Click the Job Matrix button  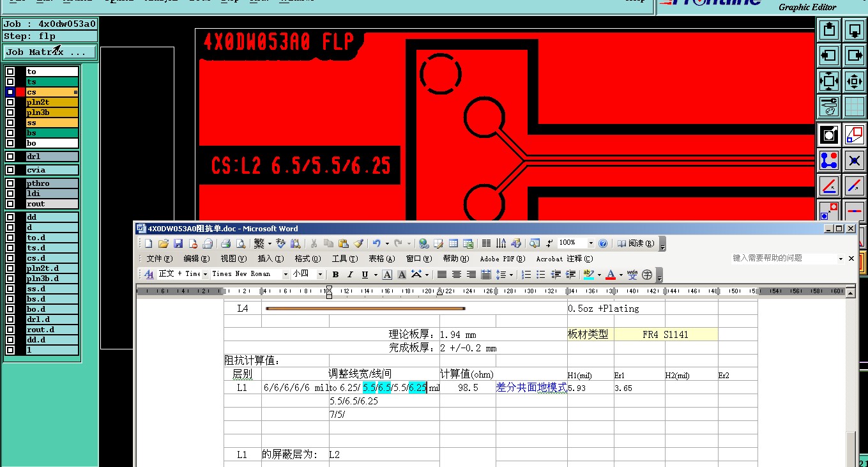click(50, 52)
